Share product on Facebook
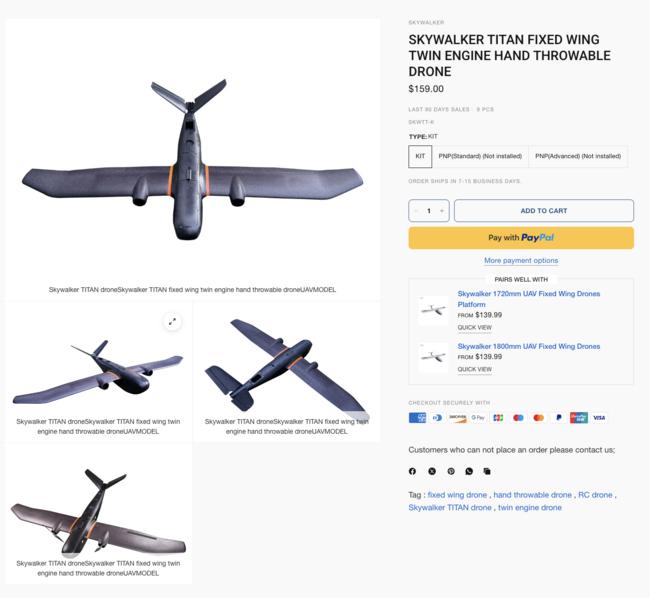The width and height of the screenshot is (650, 598). [x=412, y=471]
